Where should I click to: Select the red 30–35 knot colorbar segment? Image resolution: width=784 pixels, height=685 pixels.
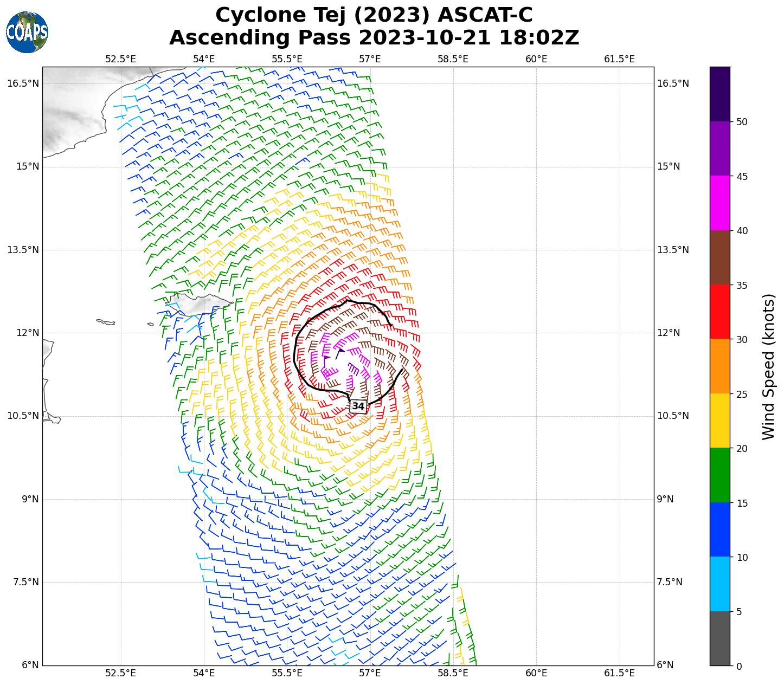(720, 312)
